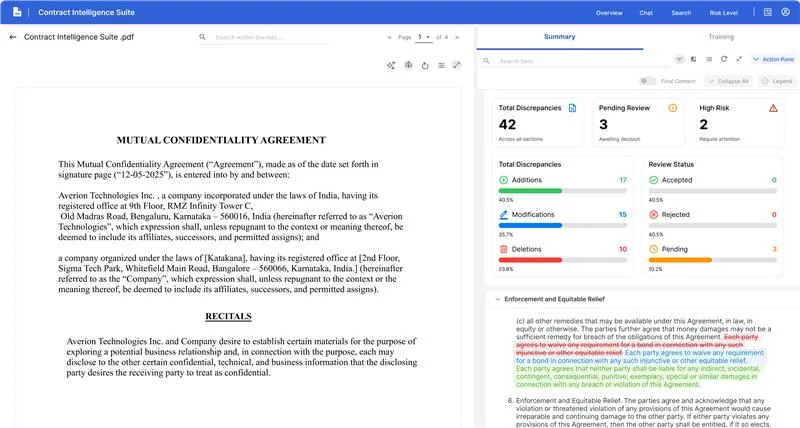The width and height of the screenshot is (800, 428).
Task: Click the warning triangle on High Risk card
Action: click(773, 108)
